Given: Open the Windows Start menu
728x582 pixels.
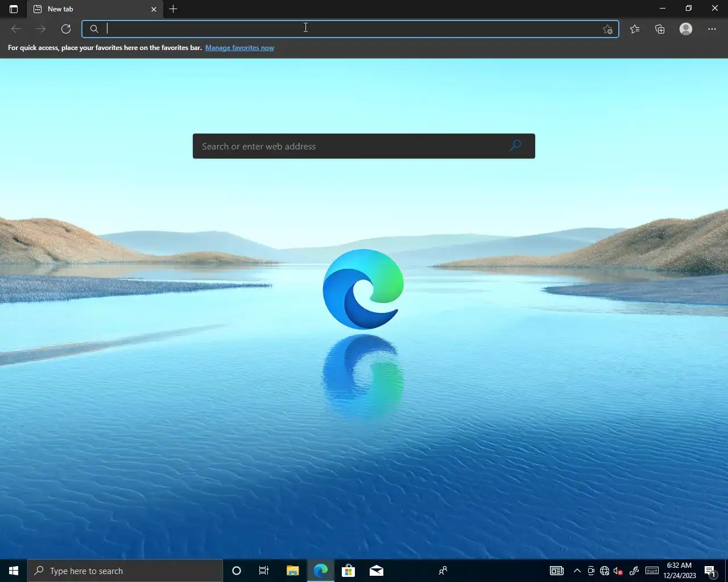Looking at the screenshot, I should coord(14,571).
